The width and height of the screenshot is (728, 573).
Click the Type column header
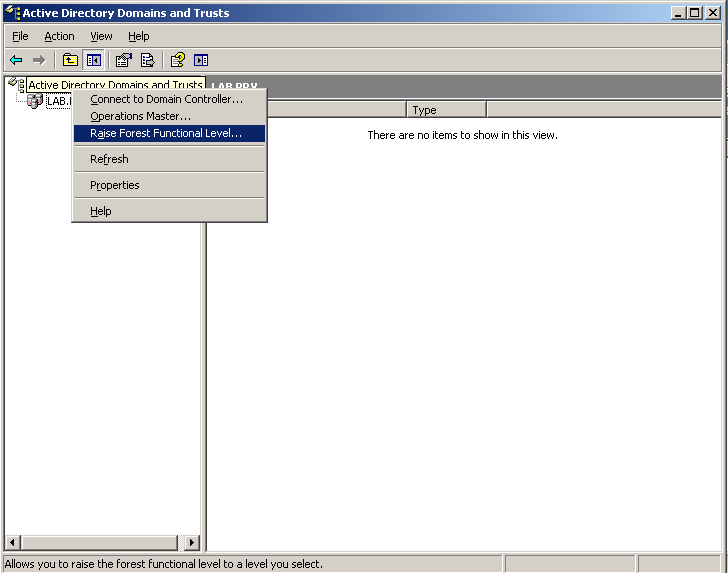pos(445,110)
